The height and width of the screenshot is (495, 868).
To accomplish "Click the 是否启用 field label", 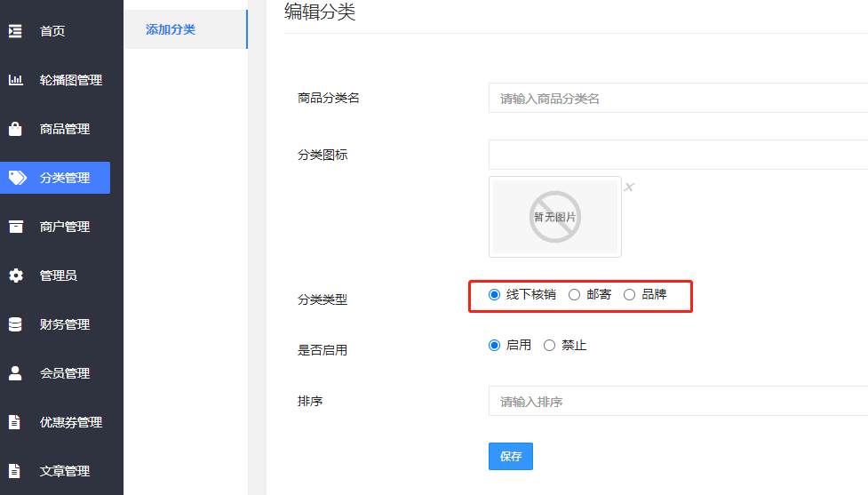I will pyautogui.click(x=323, y=350).
